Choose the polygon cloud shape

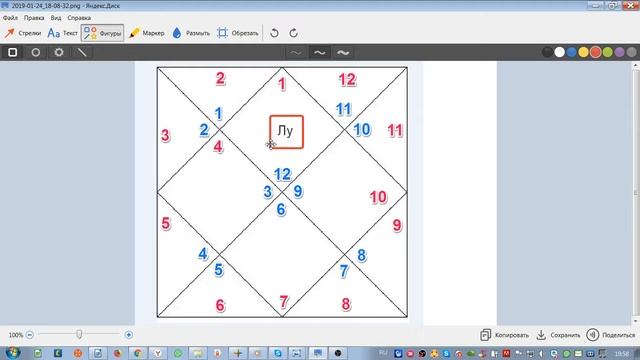coord(59,52)
